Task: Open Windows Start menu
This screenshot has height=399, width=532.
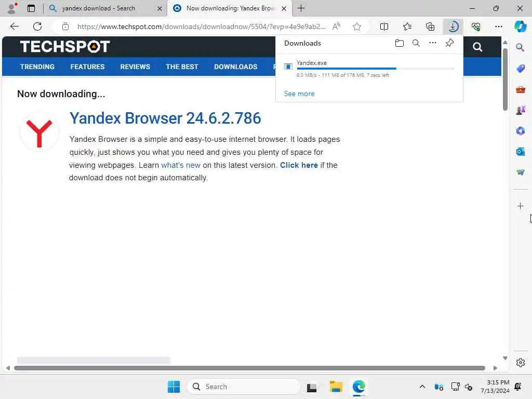Action: click(x=174, y=387)
